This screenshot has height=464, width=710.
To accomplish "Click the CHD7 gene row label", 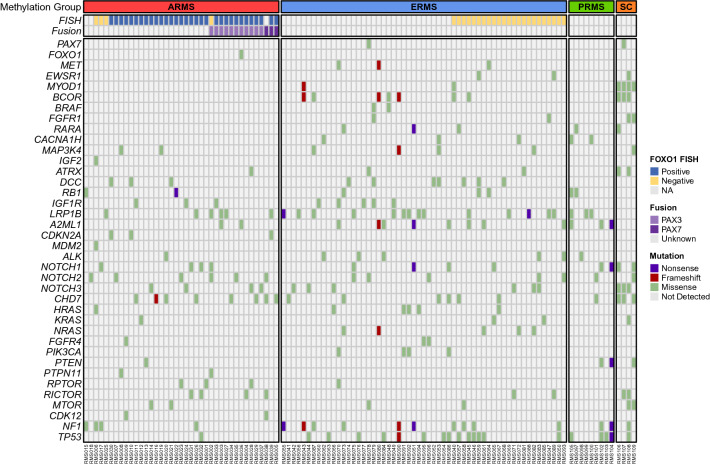I will coord(68,299).
